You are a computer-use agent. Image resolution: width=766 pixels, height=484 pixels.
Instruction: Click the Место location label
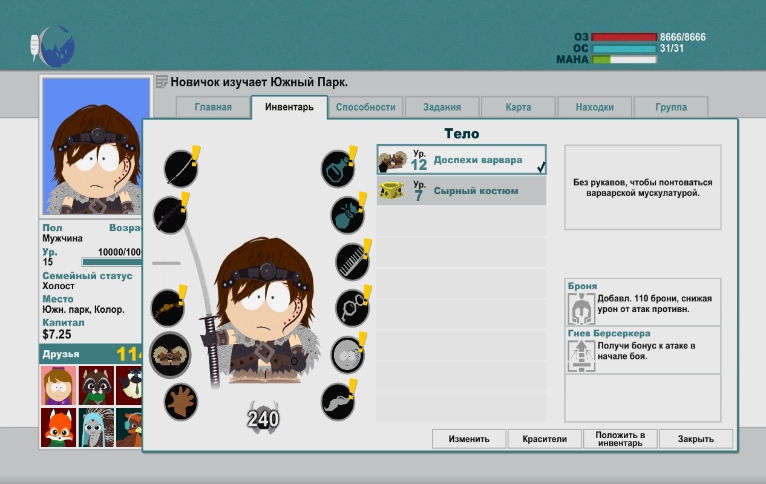click(x=58, y=299)
